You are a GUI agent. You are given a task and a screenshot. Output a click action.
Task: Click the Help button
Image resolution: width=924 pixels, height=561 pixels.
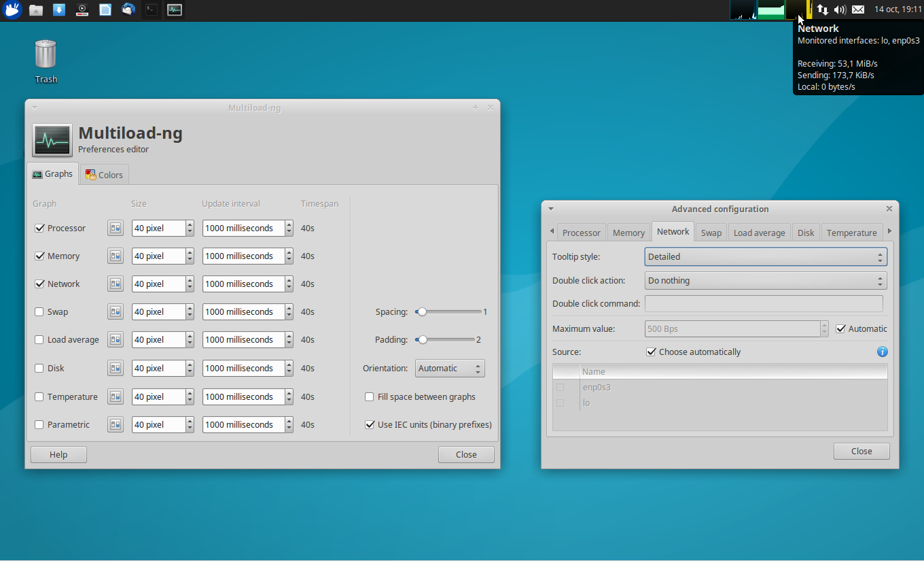point(58,454)
